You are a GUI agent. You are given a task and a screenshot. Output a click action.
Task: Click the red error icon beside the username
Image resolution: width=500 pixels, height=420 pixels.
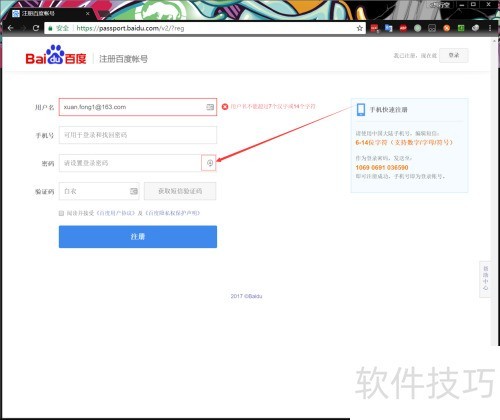pos(225,107)
